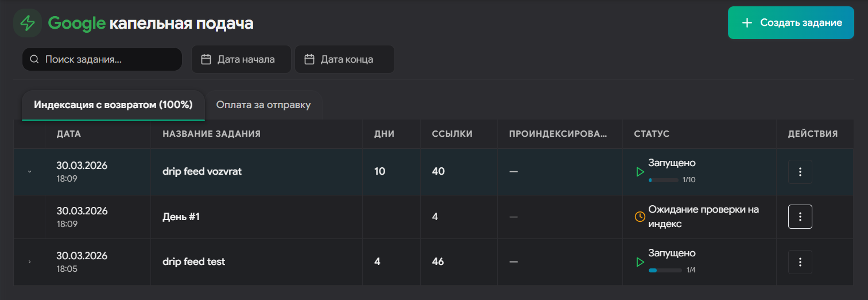868x300 pixels.
Task: Click the green lightning bolt logo icon
Action: (x=28, y=23)
